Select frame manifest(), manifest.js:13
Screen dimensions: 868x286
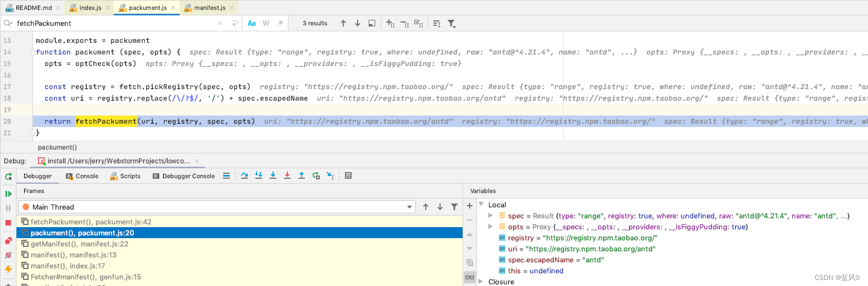click(x=240, y=255)
